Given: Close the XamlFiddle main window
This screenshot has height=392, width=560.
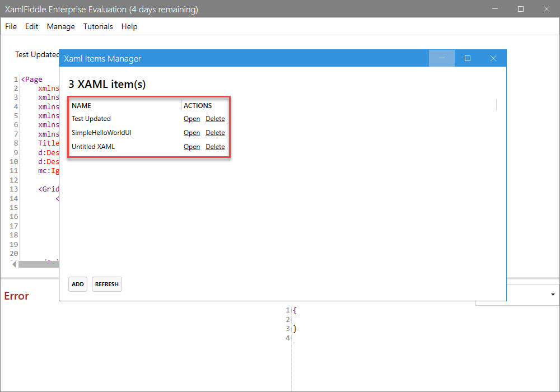Looking at the screenshot, I should pyautogui.click(x=547, y=9).
